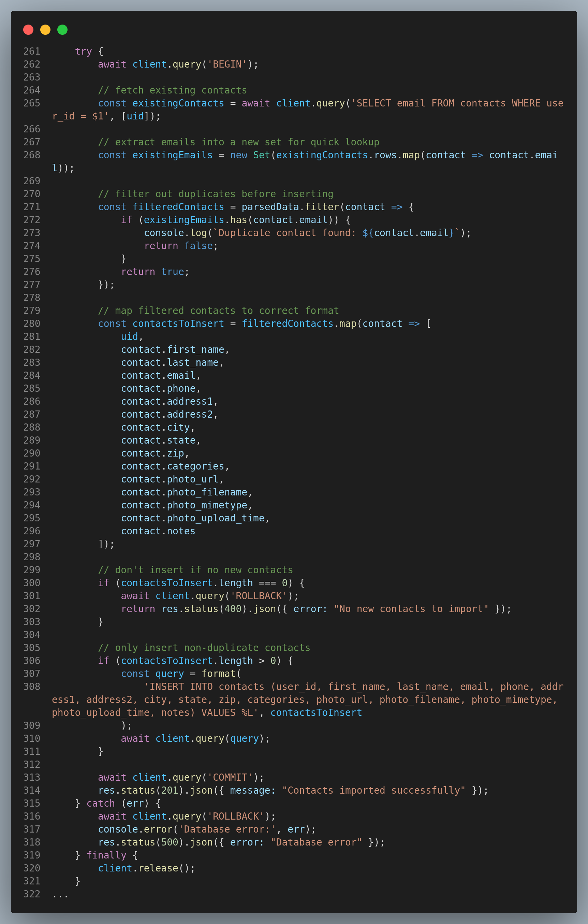Click 'contactsToInsert' declaration on line 280
Image resolution: width=588 pixels, height=924 pixels.
tap(178, 324)
